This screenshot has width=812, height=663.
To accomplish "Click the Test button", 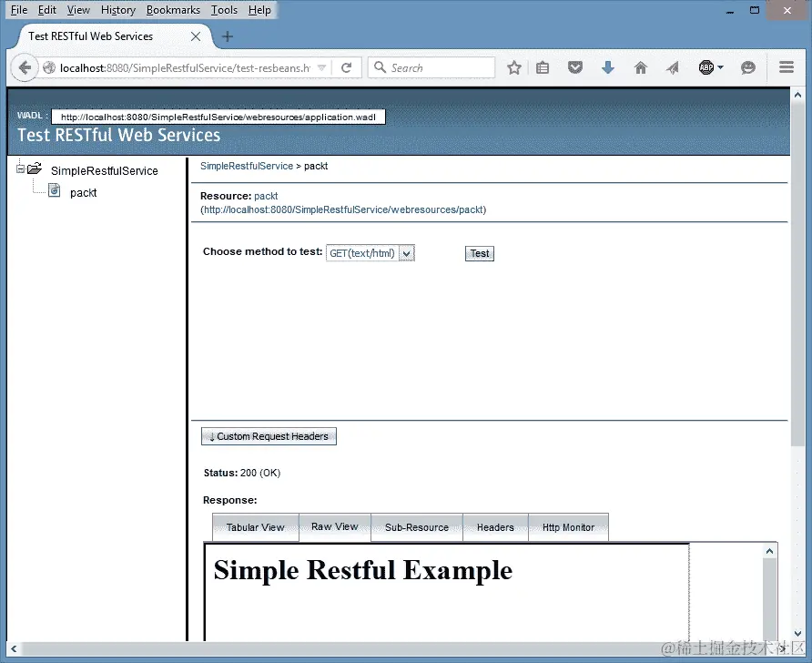I will (x=480, y=253).
